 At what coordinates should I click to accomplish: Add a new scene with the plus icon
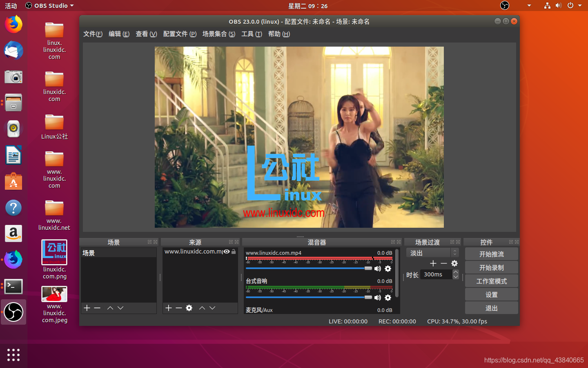click(87, 308)
